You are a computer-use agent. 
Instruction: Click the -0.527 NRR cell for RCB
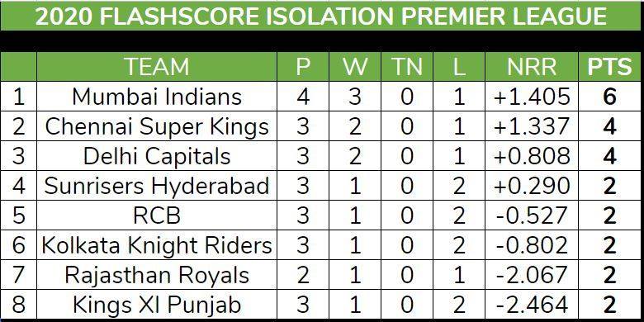click(532, 215)
